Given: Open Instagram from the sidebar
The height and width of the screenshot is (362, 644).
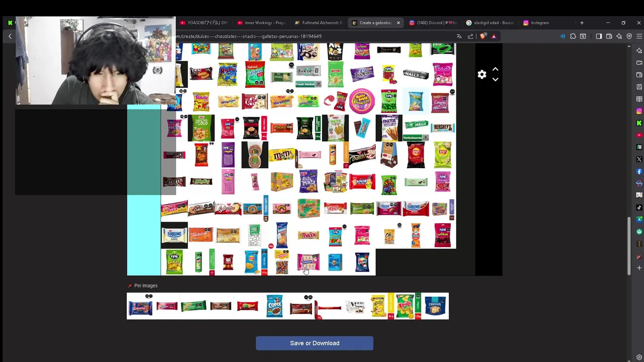Looking at the screenshot, I should click(639, 111).
